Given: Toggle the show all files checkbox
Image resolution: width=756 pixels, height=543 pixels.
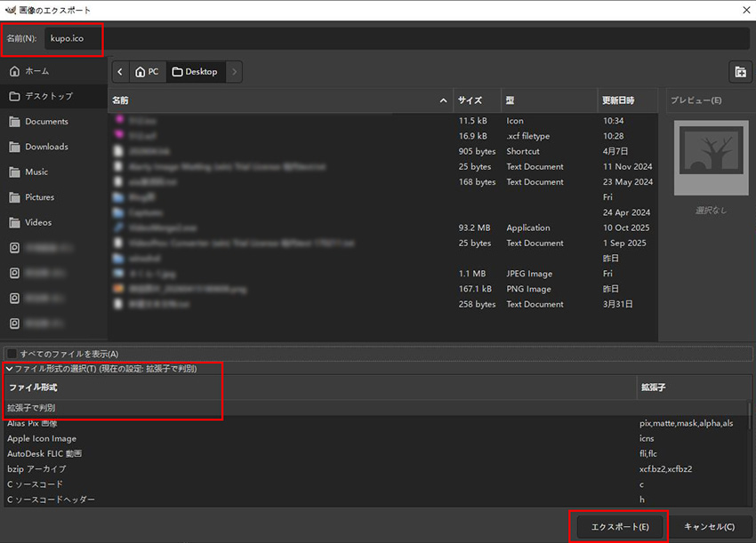Looking at the screenshot, I should tap(12, 354).
